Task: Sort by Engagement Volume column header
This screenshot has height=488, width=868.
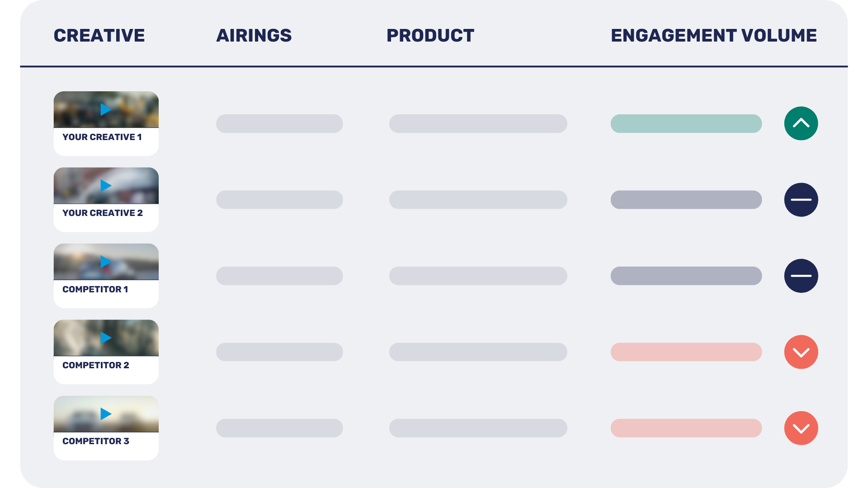Action: pos(714,35)
